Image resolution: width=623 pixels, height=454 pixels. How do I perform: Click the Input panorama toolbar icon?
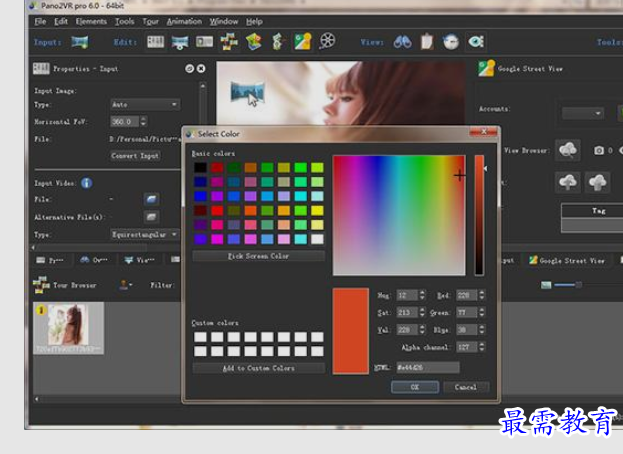point(80,42)
